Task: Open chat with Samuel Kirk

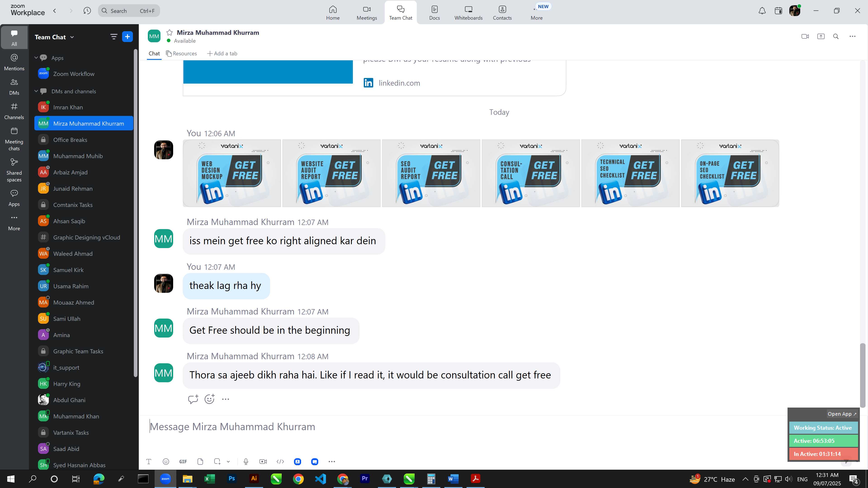Action: tap(84, 270)
